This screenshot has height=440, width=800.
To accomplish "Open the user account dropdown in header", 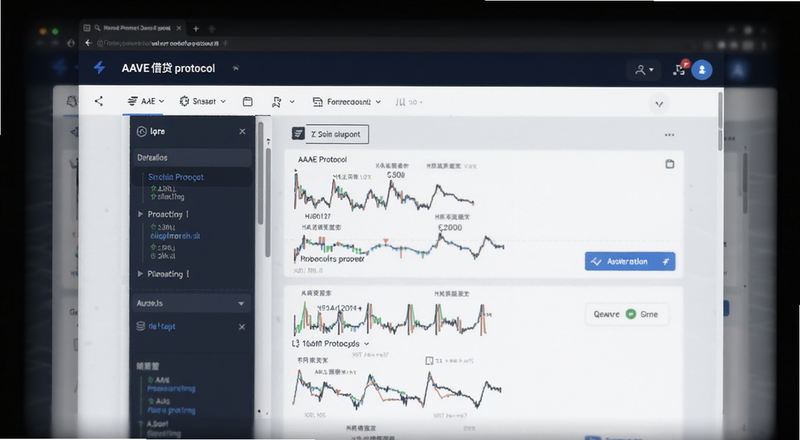I will tap(644, 70).
